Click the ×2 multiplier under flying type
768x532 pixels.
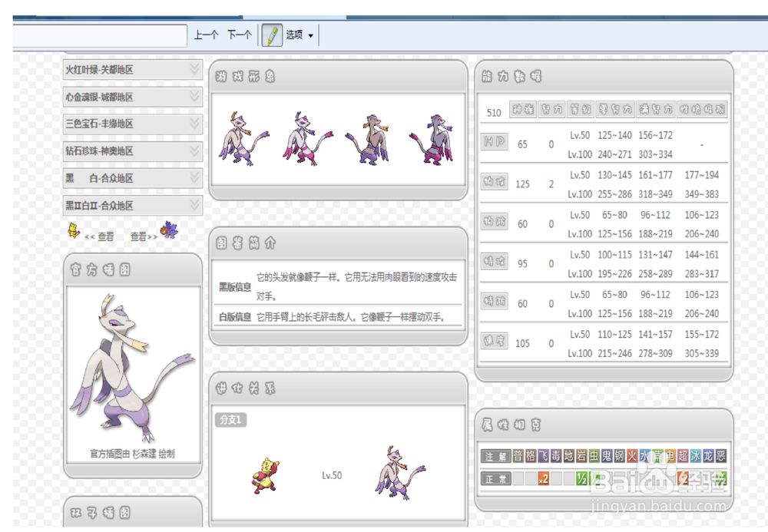(x=544, y=479)
